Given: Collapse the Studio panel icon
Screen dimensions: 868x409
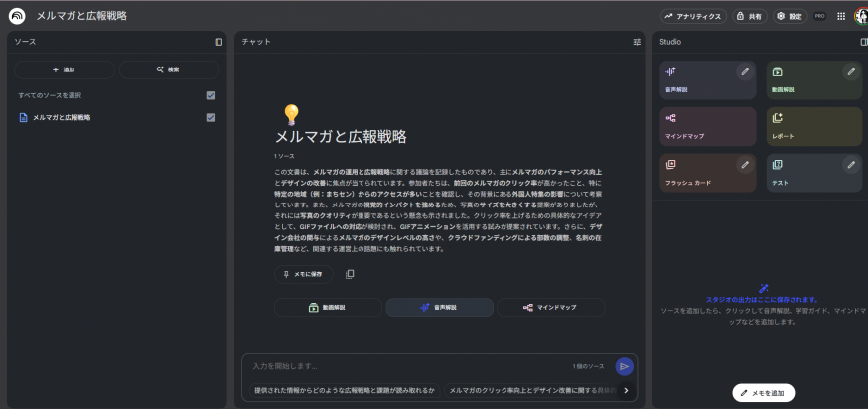Looking at the screenshot, I should [863, 42].
